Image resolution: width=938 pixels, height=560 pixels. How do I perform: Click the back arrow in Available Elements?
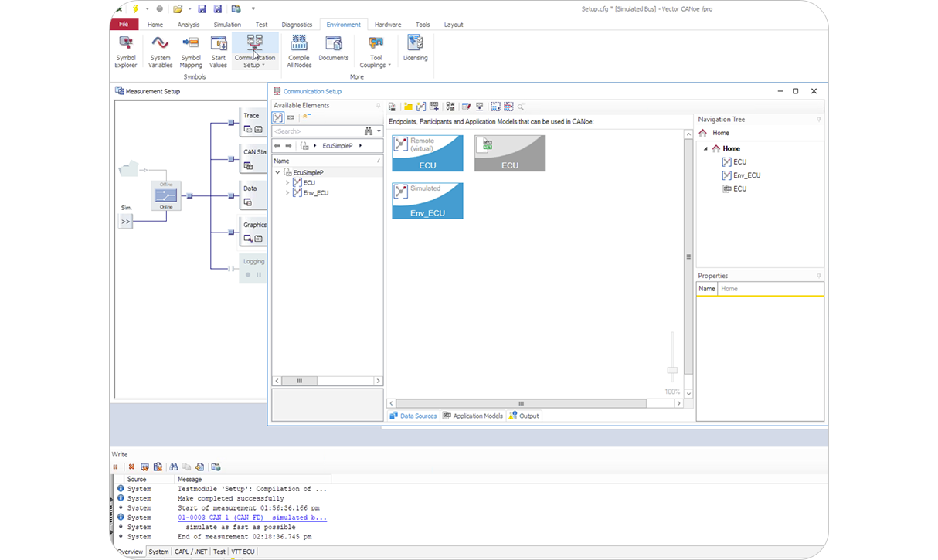coord(277,145)
